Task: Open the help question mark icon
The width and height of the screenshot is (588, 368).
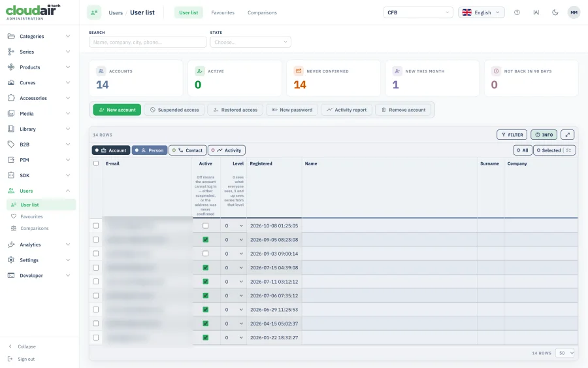Action: (517, 12)
